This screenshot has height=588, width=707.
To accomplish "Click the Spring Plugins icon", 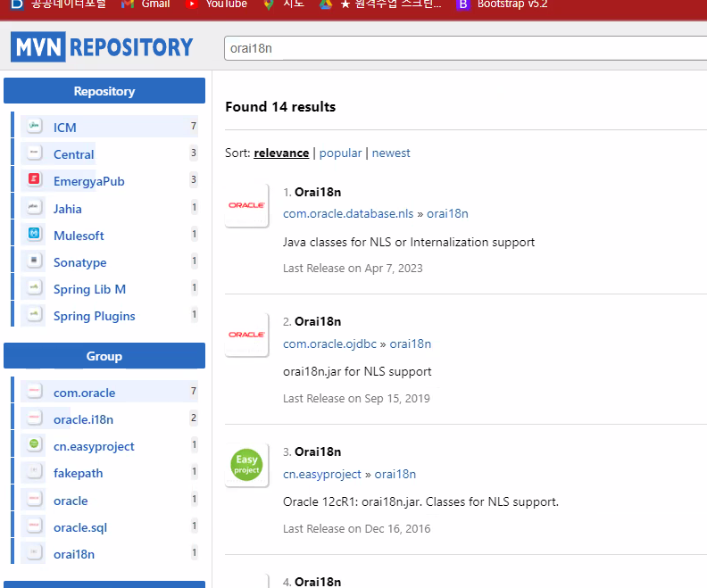I will [x=34, y=313].
